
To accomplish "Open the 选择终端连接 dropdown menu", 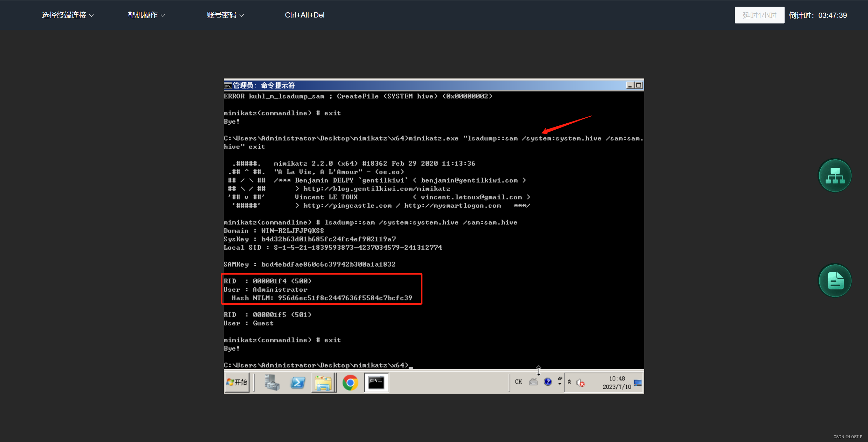I will [x=68, y=15].
